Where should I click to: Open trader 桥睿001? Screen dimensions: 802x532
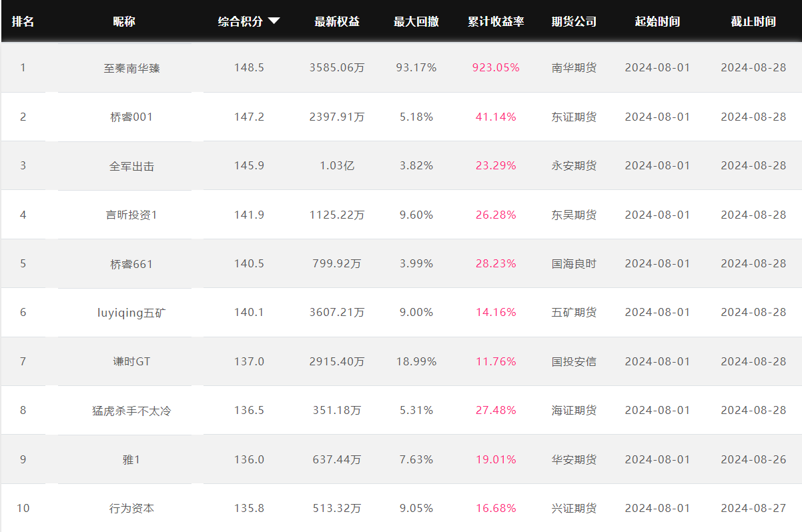[131, 117]
